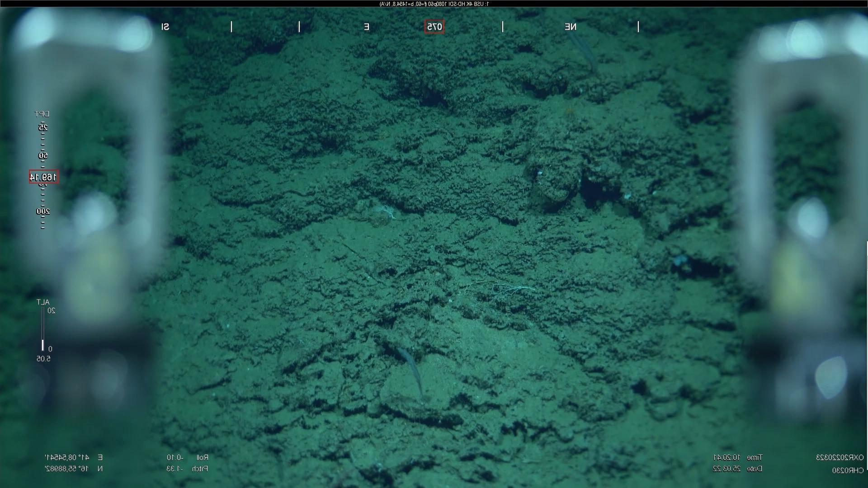Click the 41° 08,5454' coordinate value
The image size is (868, 488).
66,457
